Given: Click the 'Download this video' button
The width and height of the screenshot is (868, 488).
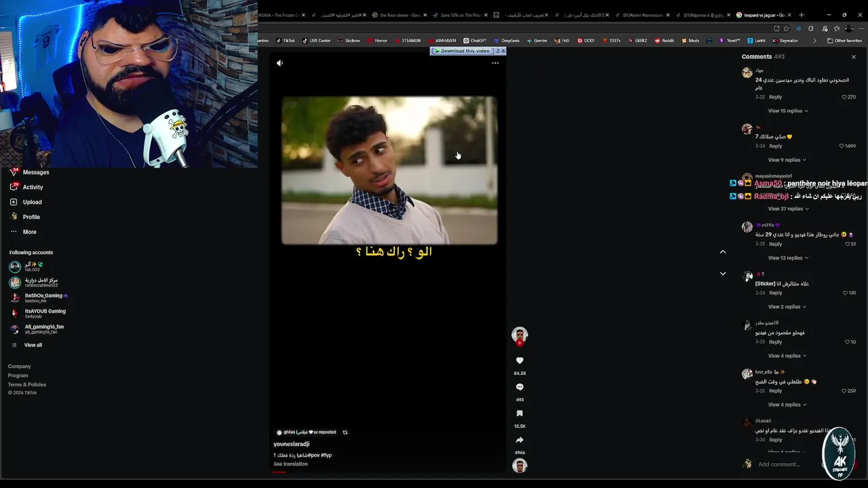Looking at the screenshot, I should coord(462,51).
